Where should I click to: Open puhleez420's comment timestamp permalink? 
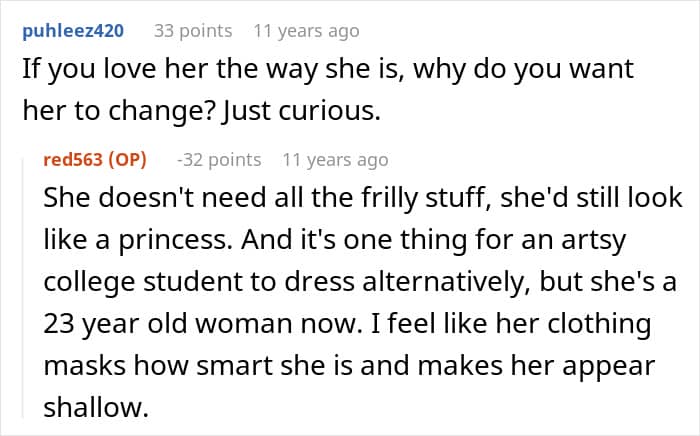[306, 31]
